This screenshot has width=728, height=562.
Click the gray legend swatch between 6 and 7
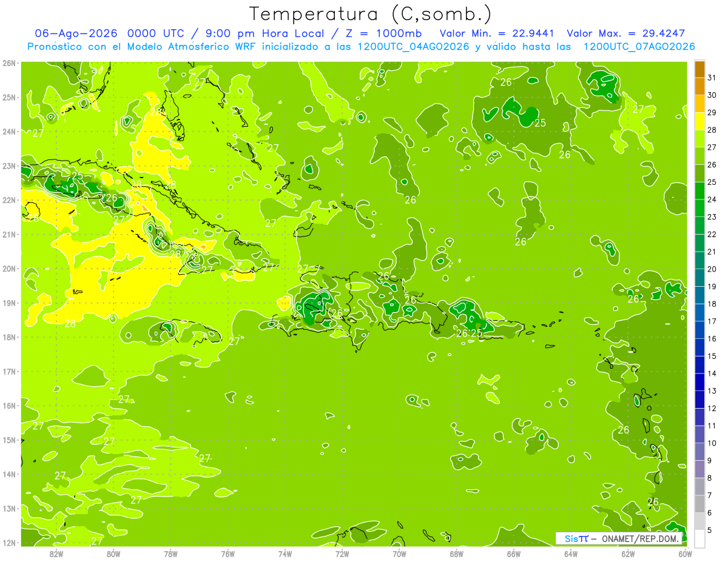pos(699,504)
